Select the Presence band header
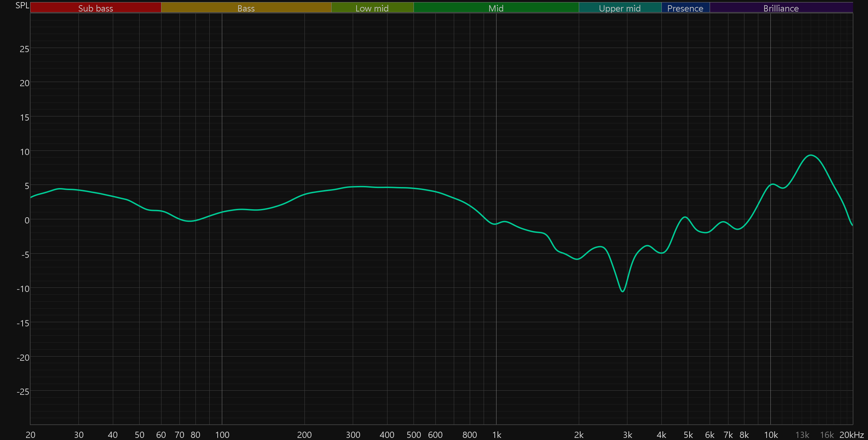The width and height of the screenshot is (868, 440). pos(685,8)
